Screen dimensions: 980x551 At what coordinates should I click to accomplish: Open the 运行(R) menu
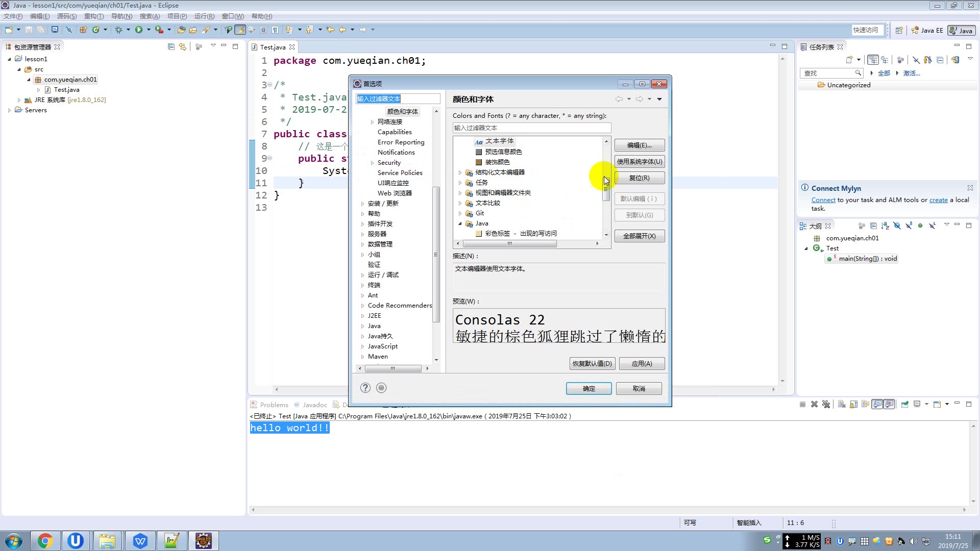(204, 16)
